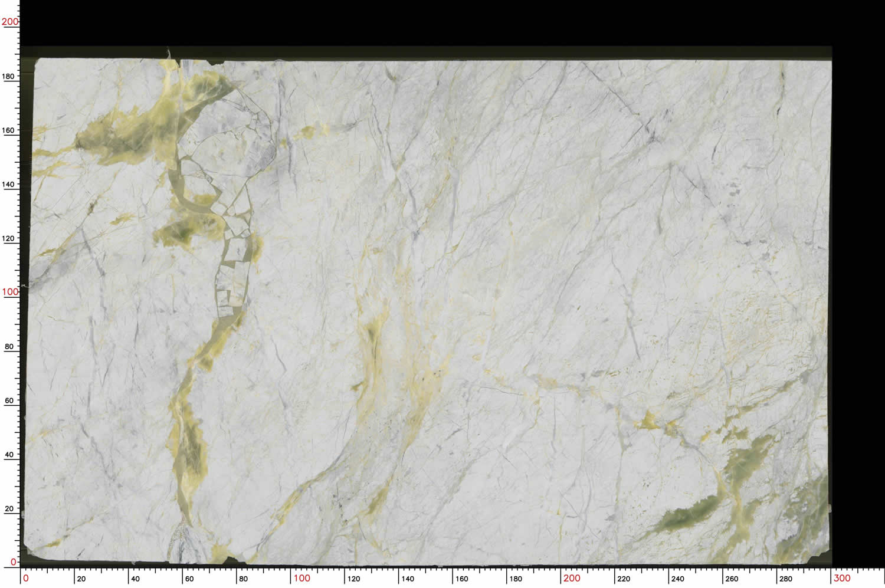This screenshot has height=588, width=885.
Task: Click the red 0 on the horizontal ruler
Action: pyautogui.click(x=25, y=578)
